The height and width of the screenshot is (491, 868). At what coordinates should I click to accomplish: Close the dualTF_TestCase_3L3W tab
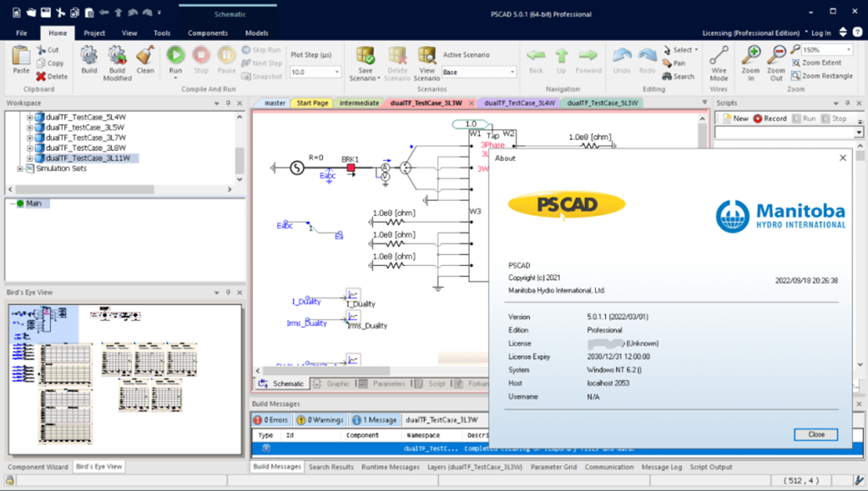[471, 103]
